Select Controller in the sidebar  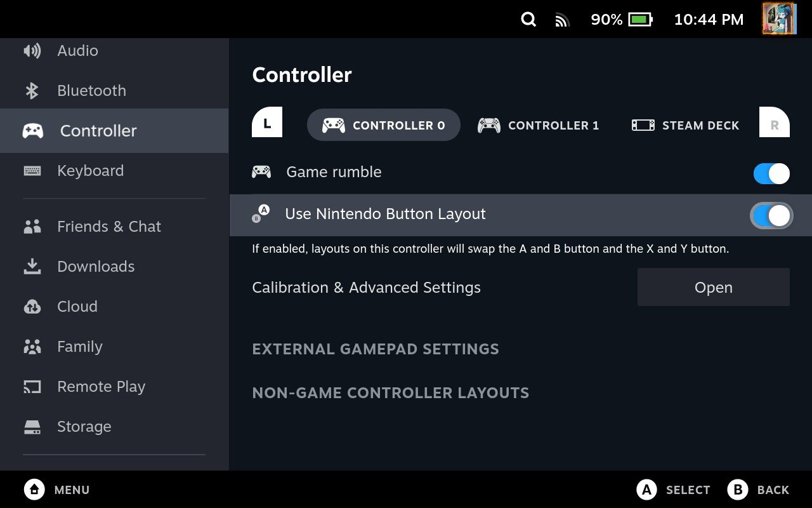click(x=114, y=131)
